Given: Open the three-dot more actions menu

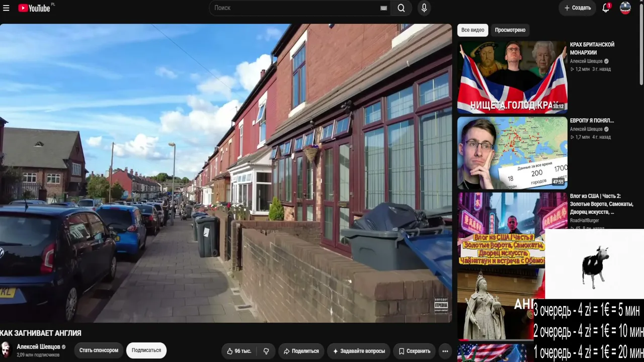Looking at the screenshot, I should [445, 351].
